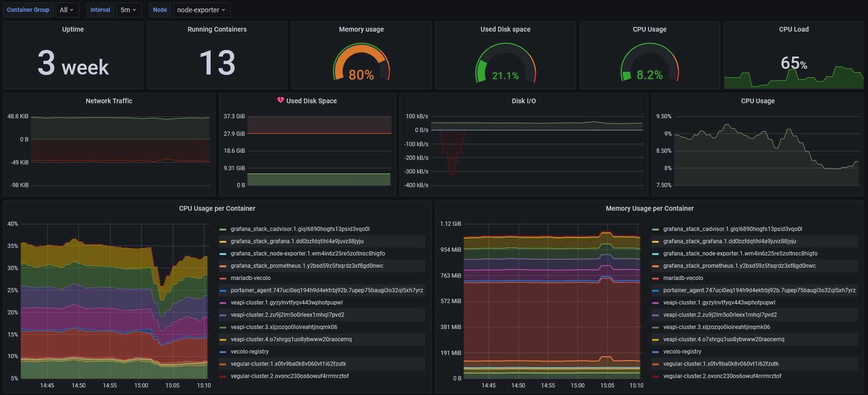
Task: Open the CPU Usage gauge panel title
Action: tap(650, 29)
